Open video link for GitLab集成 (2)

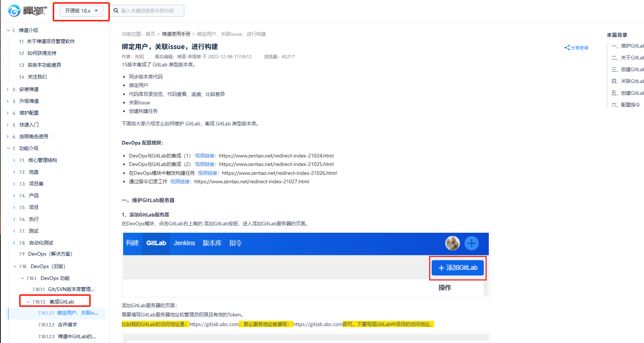pos(205,164)
